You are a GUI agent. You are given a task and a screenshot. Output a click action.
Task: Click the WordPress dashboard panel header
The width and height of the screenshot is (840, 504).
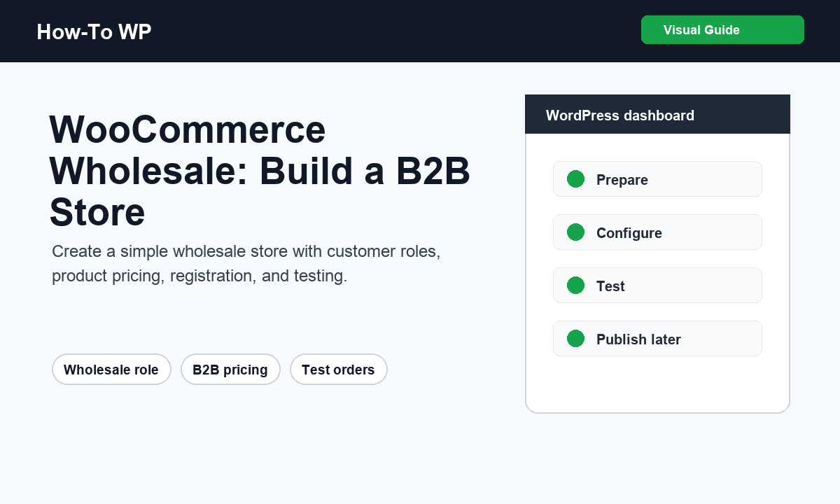coord(657,114)
